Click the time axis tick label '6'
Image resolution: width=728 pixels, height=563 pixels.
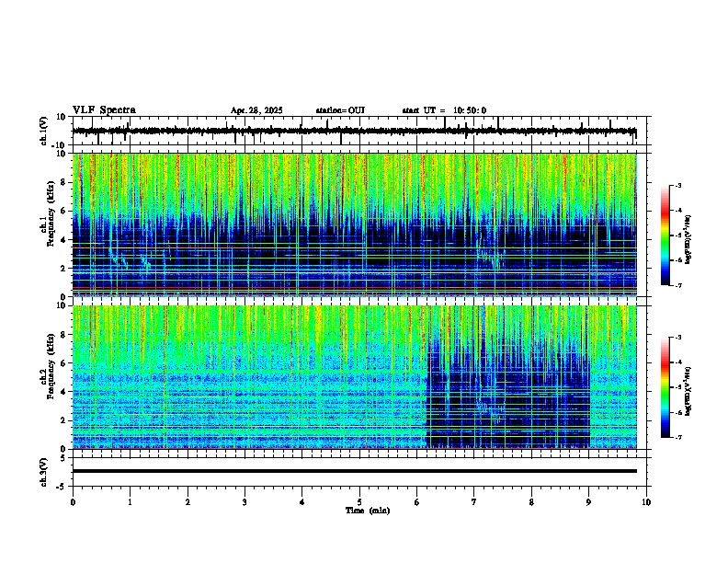(x=416, y=502)
